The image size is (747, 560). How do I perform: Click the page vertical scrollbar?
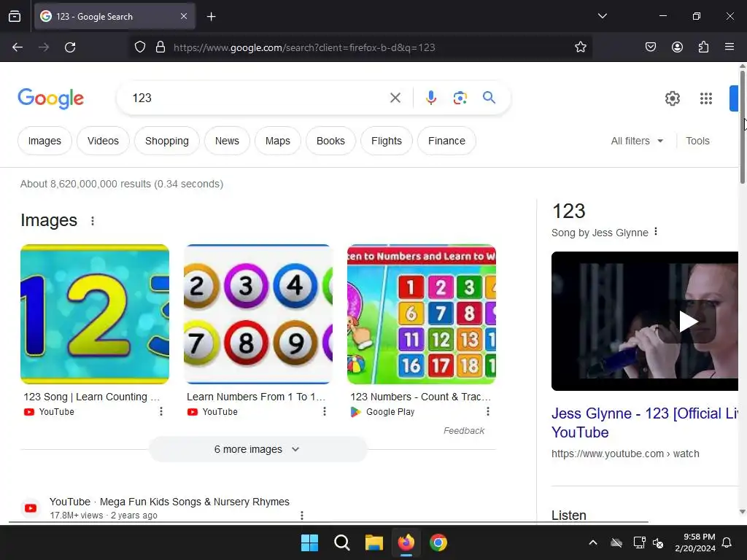click(x=742, y=128)
